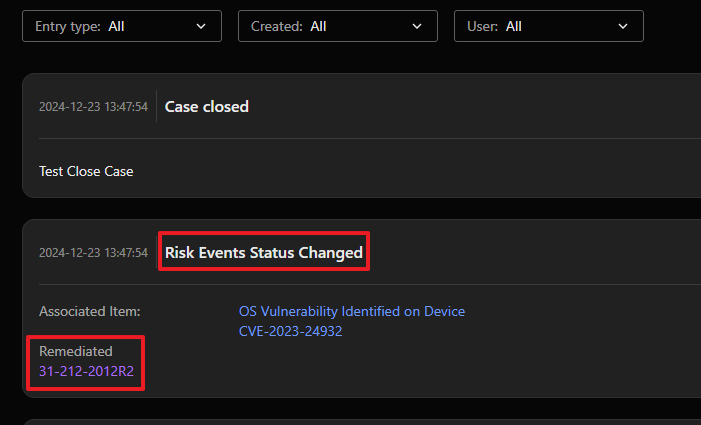Click the Entry type filter chevron arrow
Image resolution: width=701 pixels, height=425 pixels.
[202, 26]
